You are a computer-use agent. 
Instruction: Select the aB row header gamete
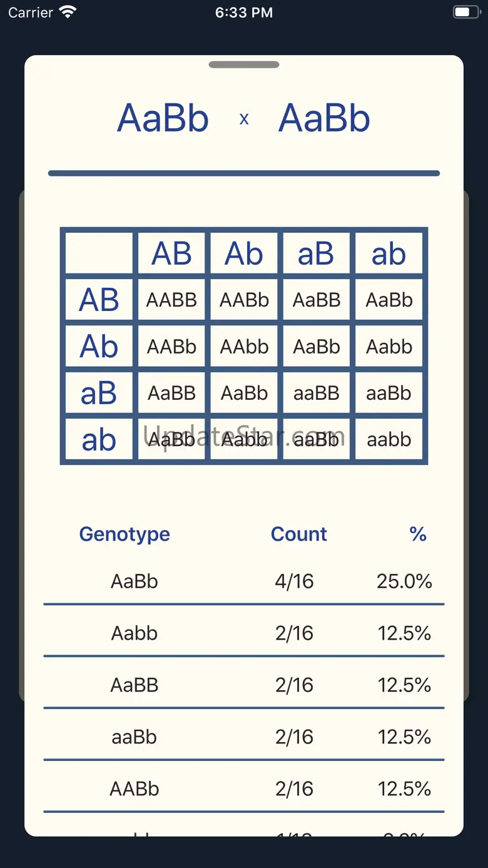99,393
